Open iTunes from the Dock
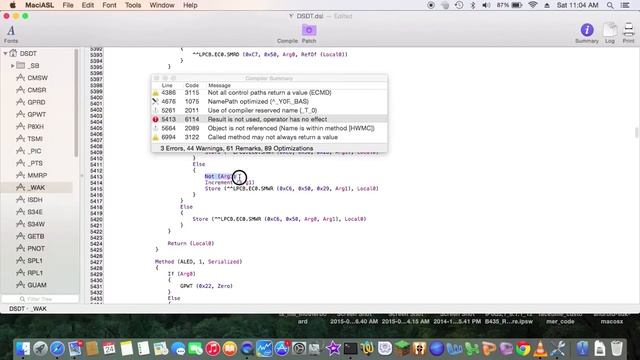This screenshot has height=360, width=640. tap(213, 349)
